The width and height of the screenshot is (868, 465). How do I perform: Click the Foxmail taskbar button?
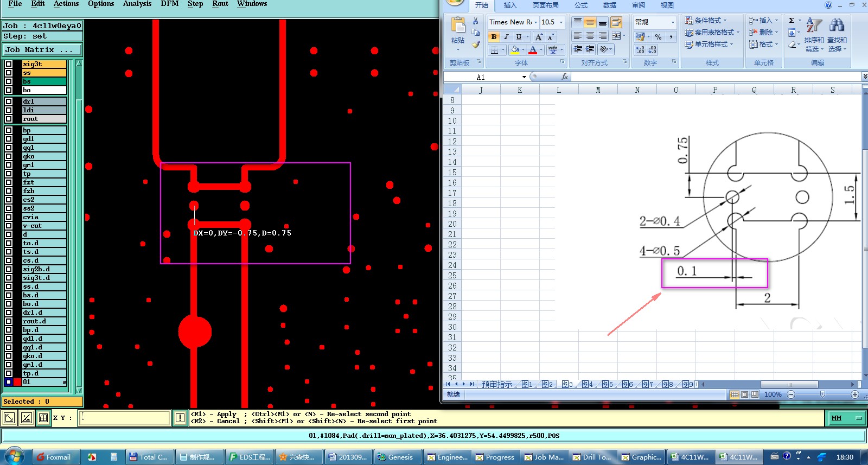point(56,457)
